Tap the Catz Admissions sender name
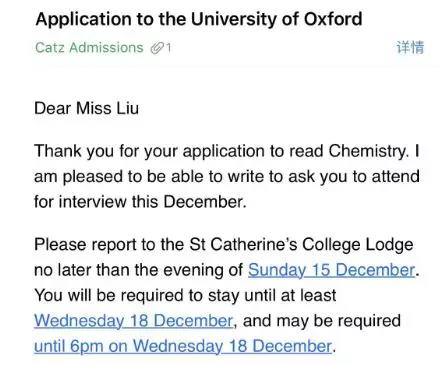The width and height of the screenshot is (440, 365). point(89,47)
